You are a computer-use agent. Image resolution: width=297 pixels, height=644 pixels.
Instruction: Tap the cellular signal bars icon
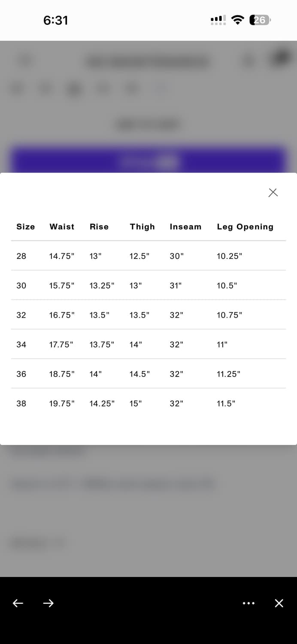pyautogui.click(x=218, y=20)
